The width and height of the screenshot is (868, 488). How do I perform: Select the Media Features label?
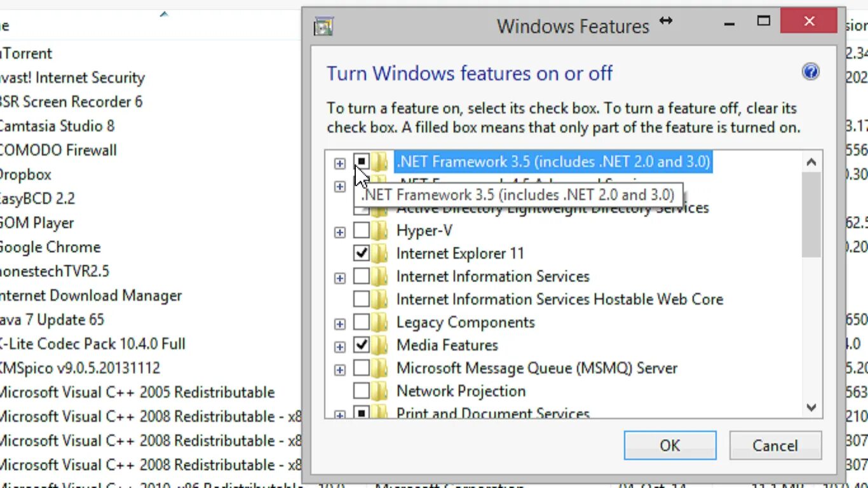click(x=447, y=345)
